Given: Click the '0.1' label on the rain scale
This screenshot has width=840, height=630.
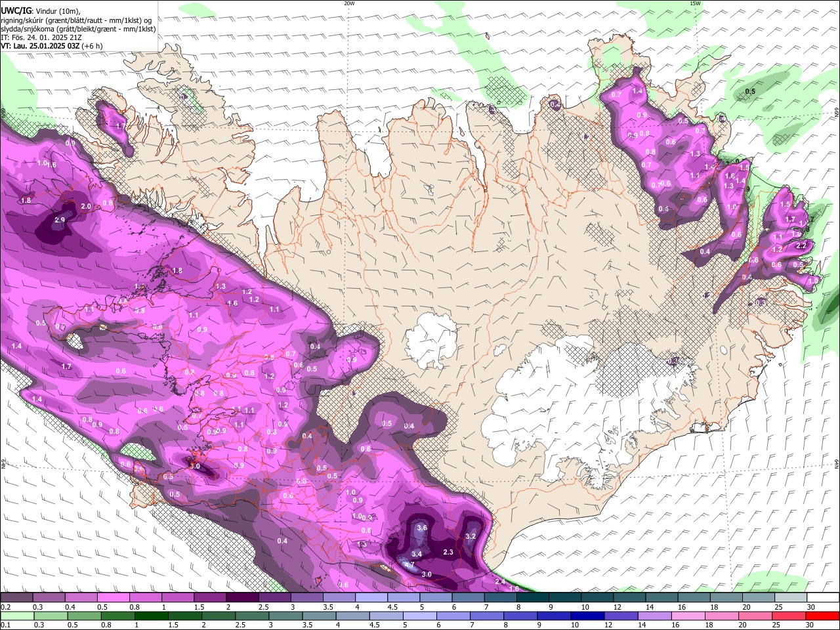Looking at the screenshot, I should click(x=5, y=625).
